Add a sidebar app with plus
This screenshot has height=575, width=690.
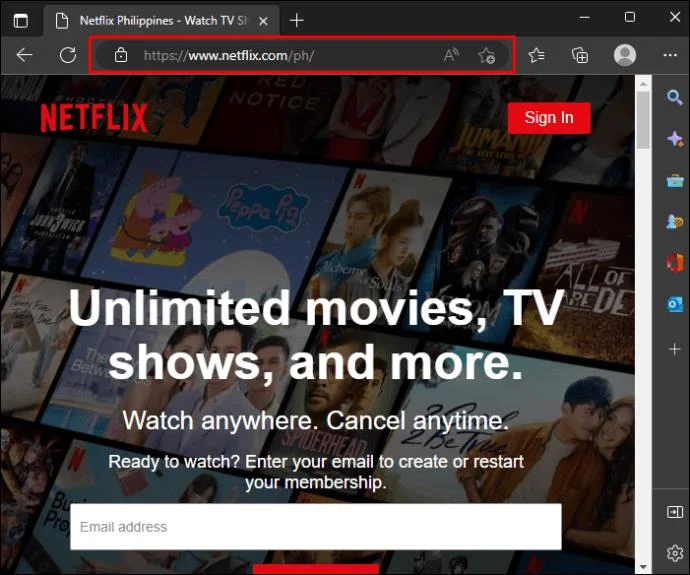tap(674, 349)
